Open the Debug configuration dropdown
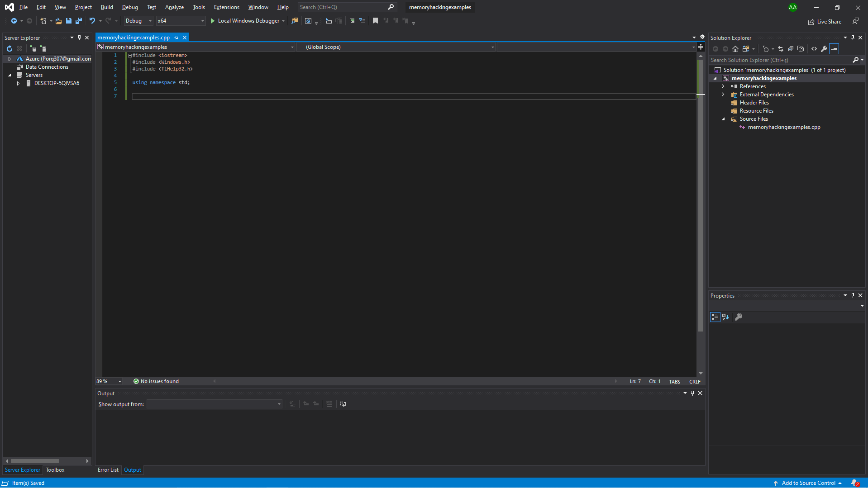This screenshot has width=868, height=488. (138, 21)
